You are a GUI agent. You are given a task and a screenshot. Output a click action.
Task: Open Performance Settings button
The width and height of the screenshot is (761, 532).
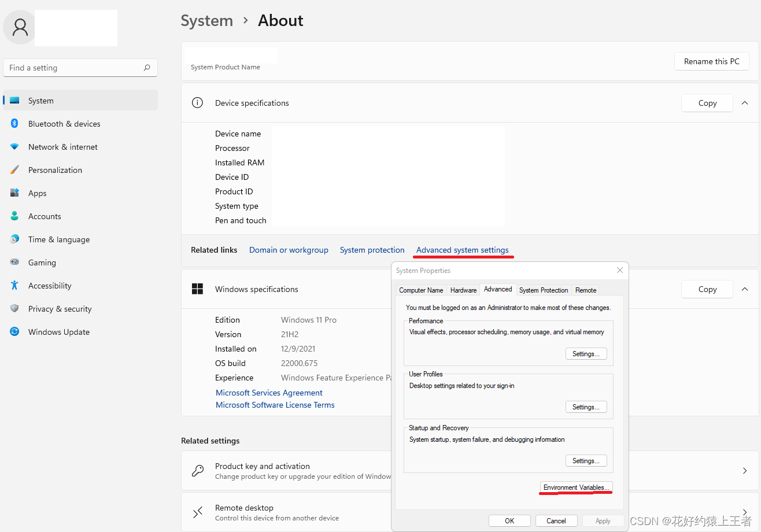pyautogui.click(x=586, y=353)
